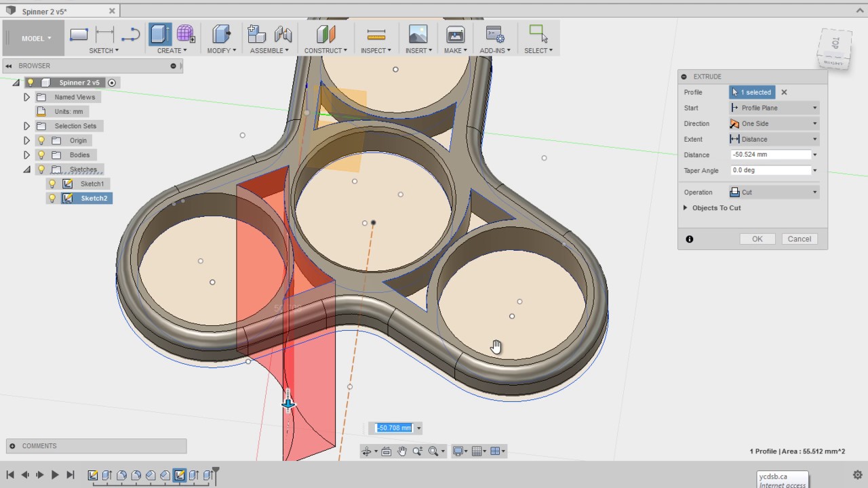868x488 pixels.
Task: Collapse the Sketches folder
Action: point(27,169)
